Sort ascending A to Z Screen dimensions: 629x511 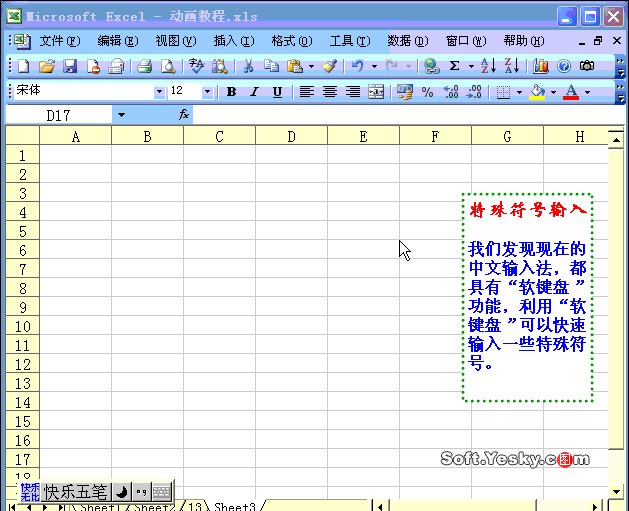[488, 66]
